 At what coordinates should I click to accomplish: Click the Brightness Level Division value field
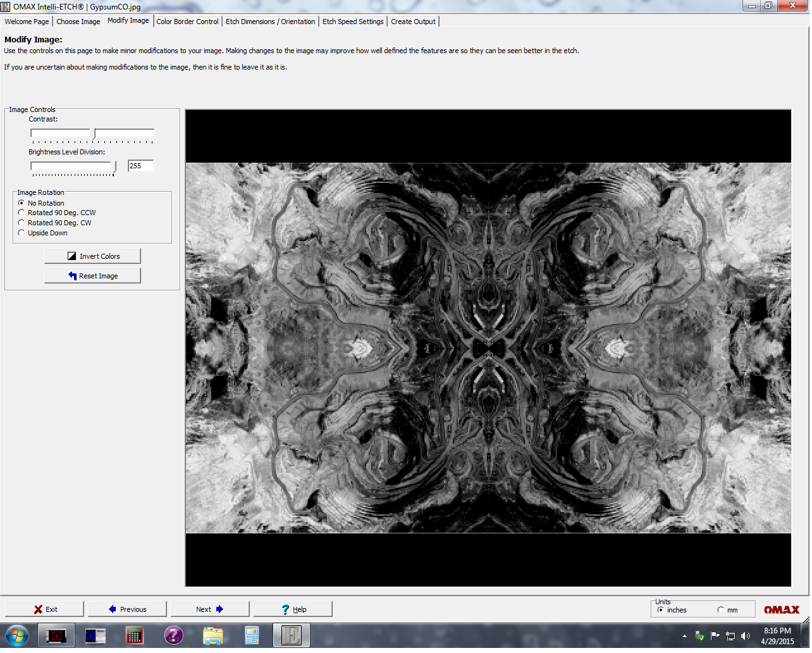pos(140,166)
